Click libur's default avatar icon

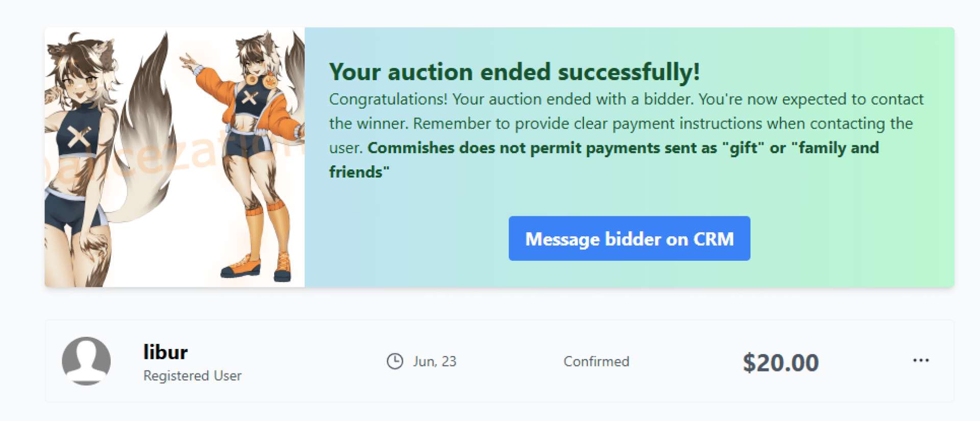point(86,361)
